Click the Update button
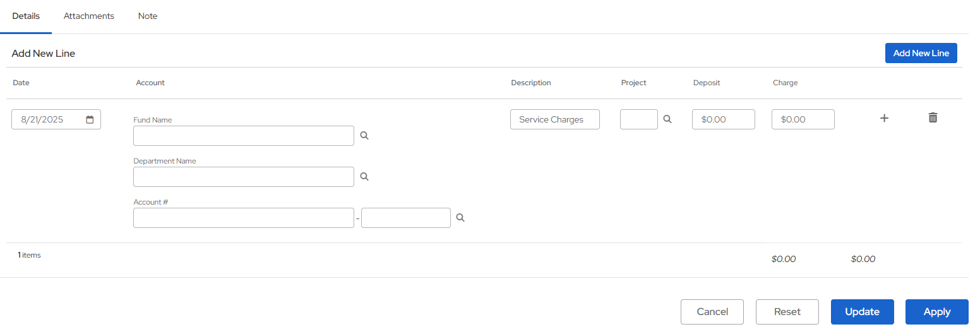980x334 pixels. tap(863, 312)
